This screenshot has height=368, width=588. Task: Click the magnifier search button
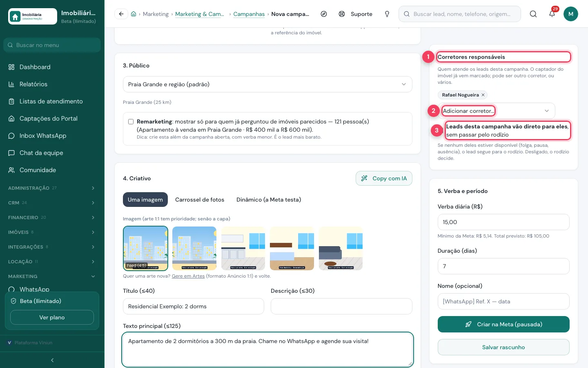point(533,14)
